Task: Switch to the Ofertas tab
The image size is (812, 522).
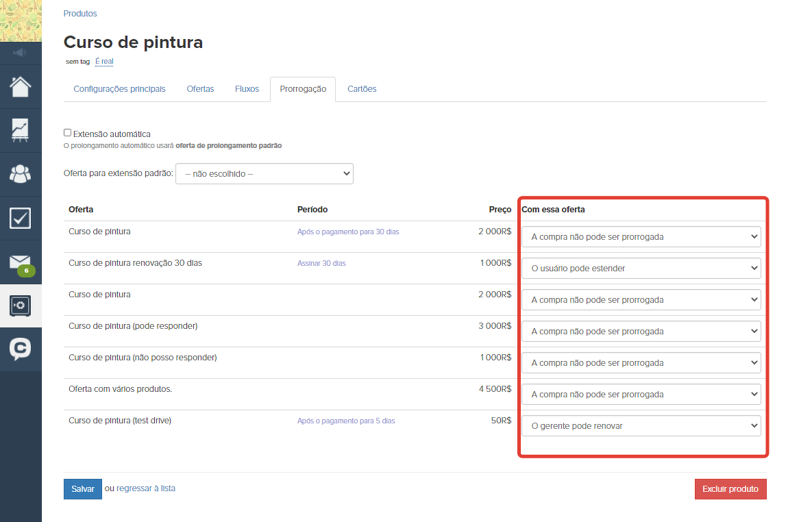Action: click(200, 89)
